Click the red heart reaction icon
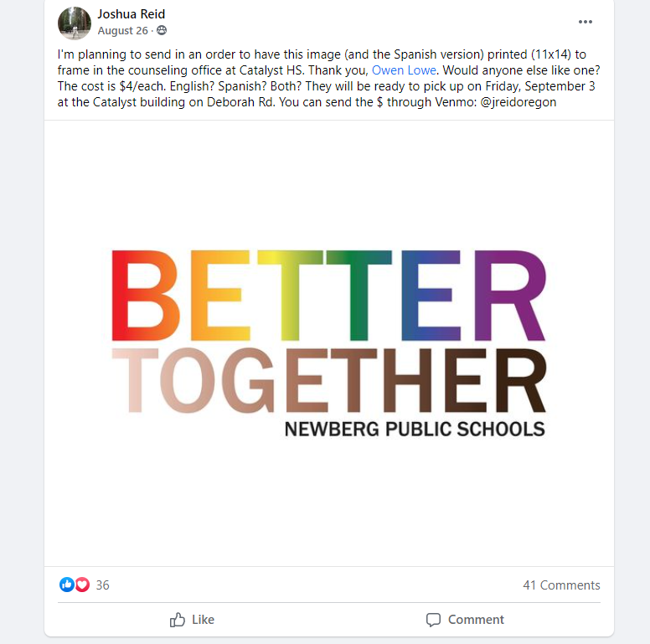 82,585
